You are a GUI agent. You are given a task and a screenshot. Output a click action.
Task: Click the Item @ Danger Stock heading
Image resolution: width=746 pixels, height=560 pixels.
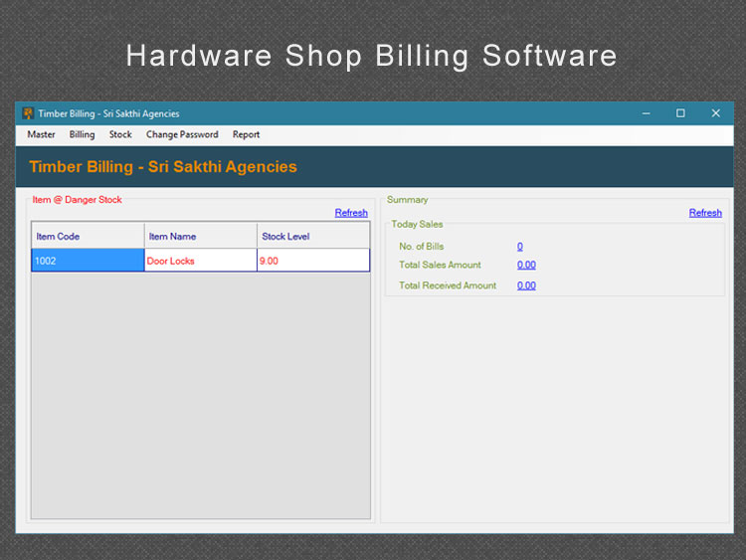(77, 200)
